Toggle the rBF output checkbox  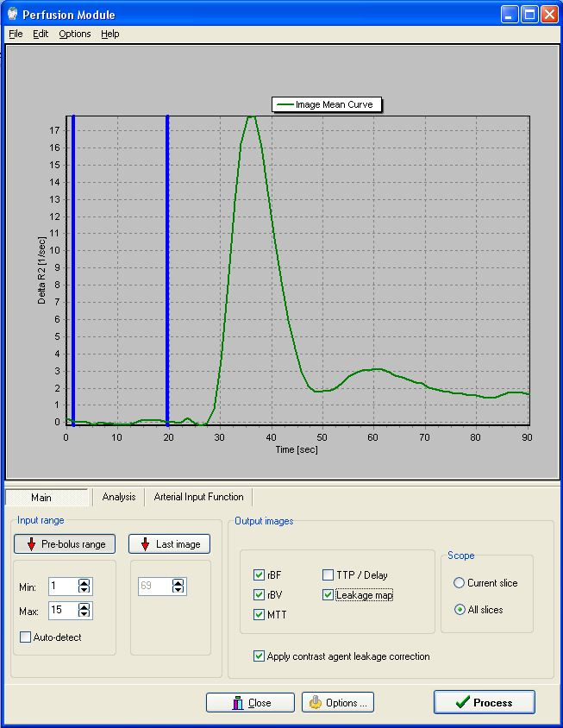pyautogui.click(x=259, y=574)
